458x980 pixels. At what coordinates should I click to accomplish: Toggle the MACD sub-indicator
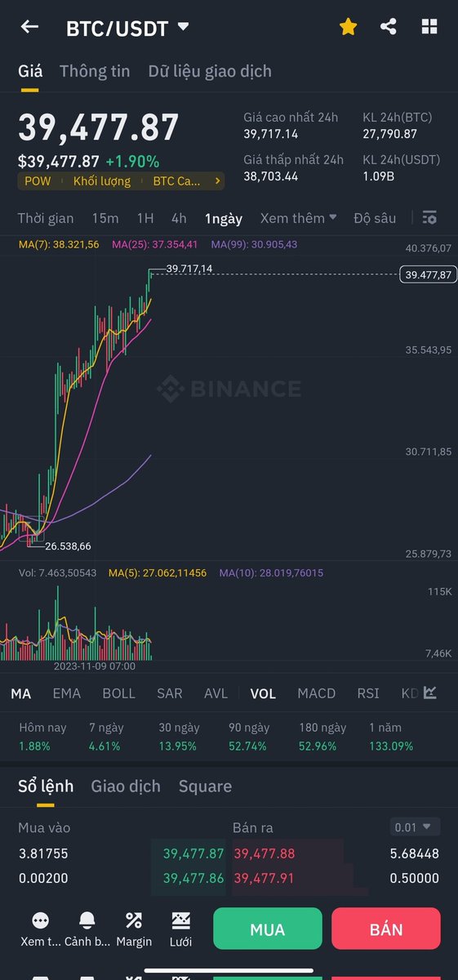point(317,693)
